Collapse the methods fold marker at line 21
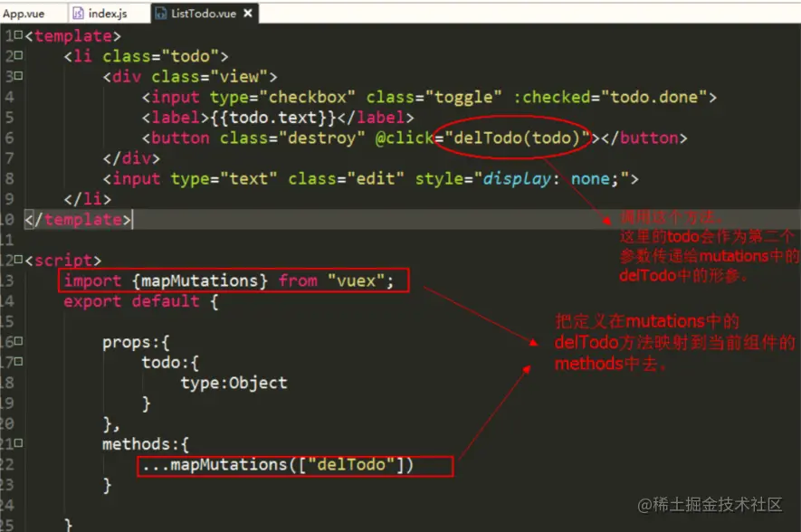 click(19, 442)
